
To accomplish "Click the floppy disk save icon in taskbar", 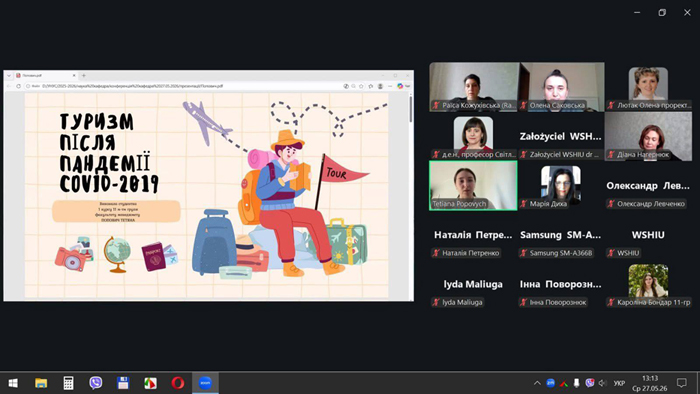I will point(123,383).
